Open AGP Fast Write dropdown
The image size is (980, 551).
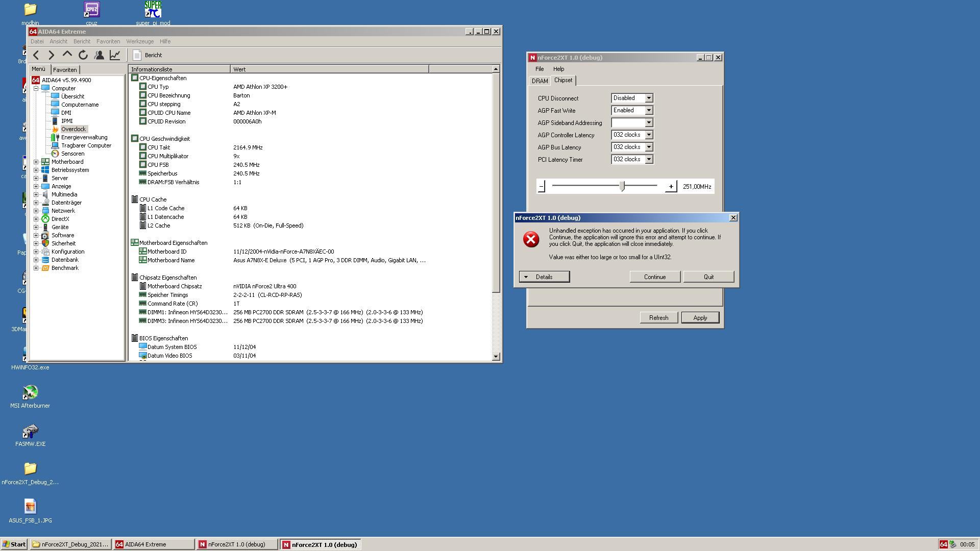[649, 110]
